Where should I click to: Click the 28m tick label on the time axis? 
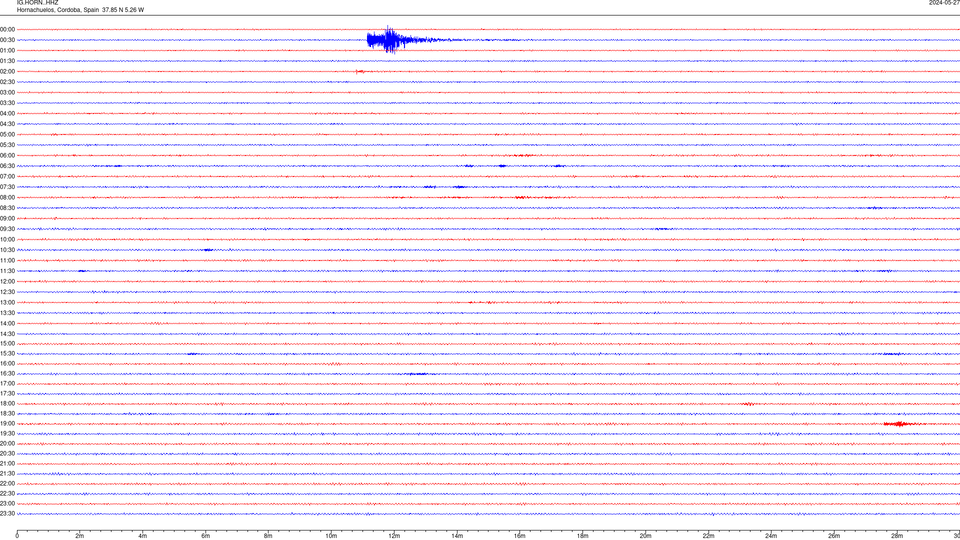pos(897,536)
